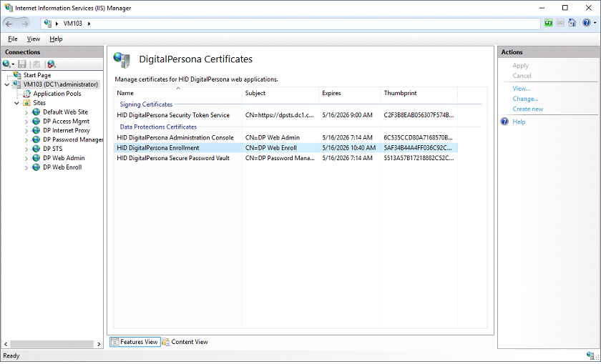601x364 pixels.
Task: Click the Refresh Page icon in address bar
Action: click(x=548, y=23)
